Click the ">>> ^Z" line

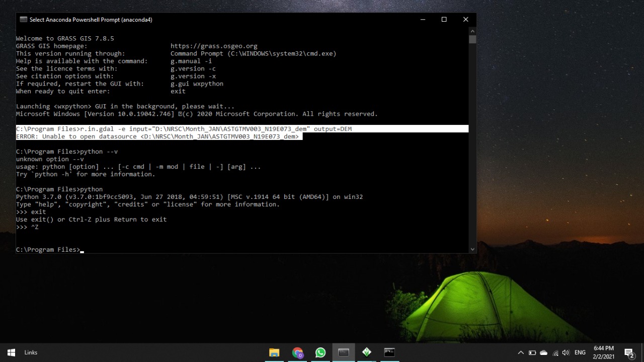tap(27, 227)
